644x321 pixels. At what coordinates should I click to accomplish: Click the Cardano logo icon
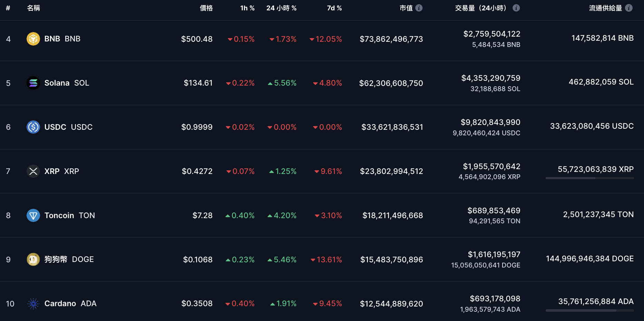33,304
